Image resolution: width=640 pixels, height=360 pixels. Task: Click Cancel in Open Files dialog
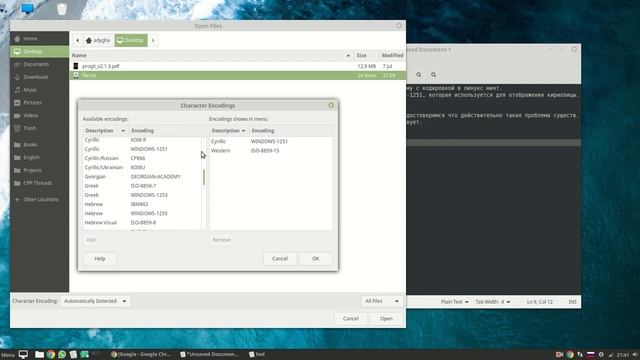click(351, 319)
